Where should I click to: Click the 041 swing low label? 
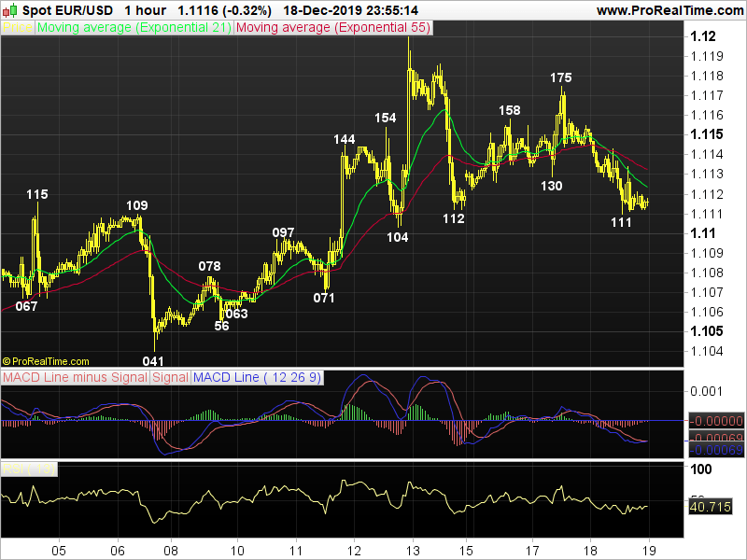(x=153, y=361)
